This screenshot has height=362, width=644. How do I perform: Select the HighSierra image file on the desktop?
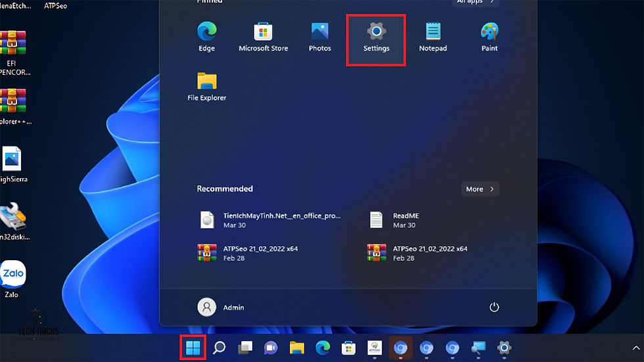(13, 164)
